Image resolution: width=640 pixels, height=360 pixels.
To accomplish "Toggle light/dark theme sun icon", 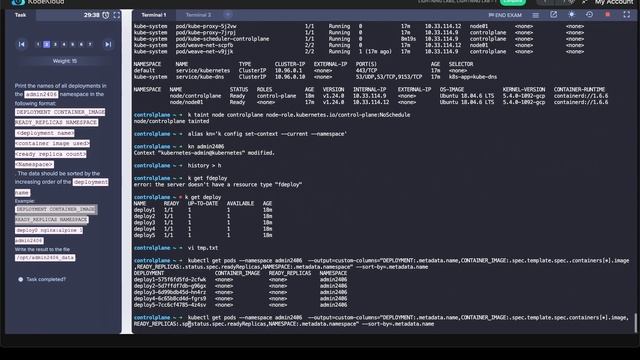I will 571,15.
